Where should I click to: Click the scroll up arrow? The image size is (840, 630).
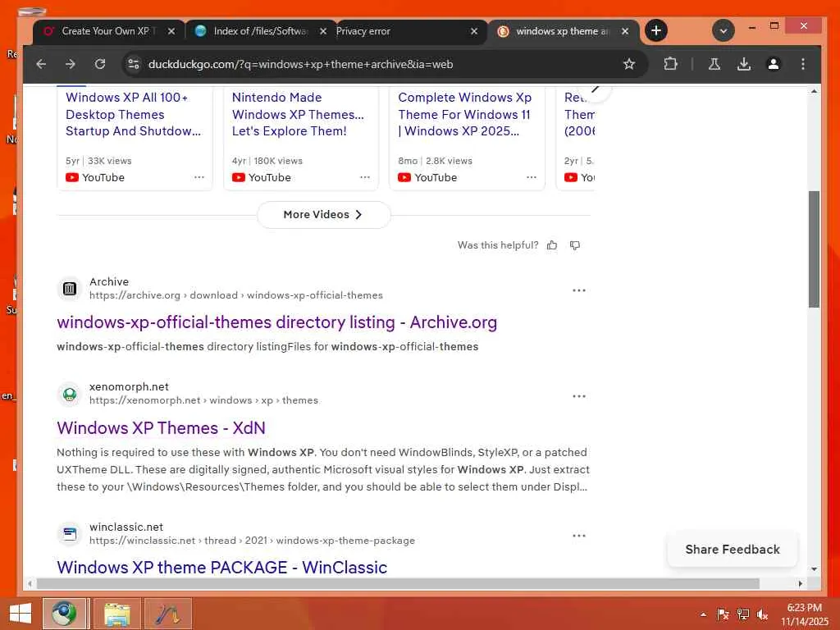[x=814, y=92]
